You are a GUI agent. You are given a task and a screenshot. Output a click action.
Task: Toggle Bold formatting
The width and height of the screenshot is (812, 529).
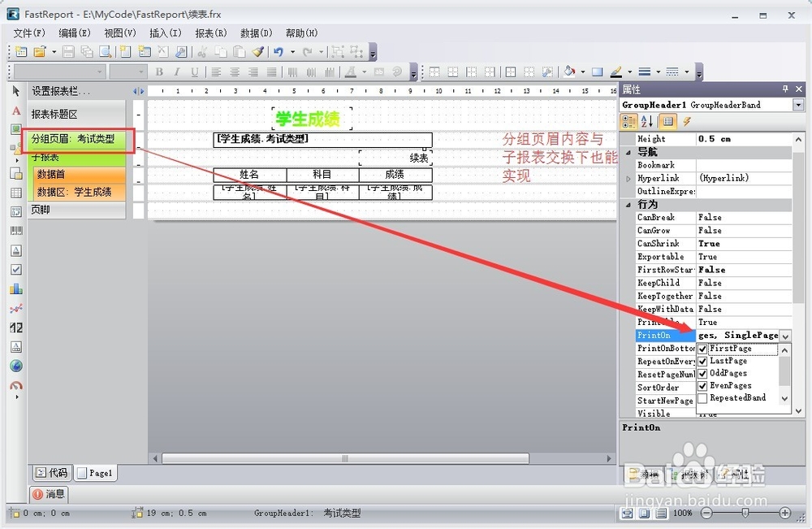[159, 72]
